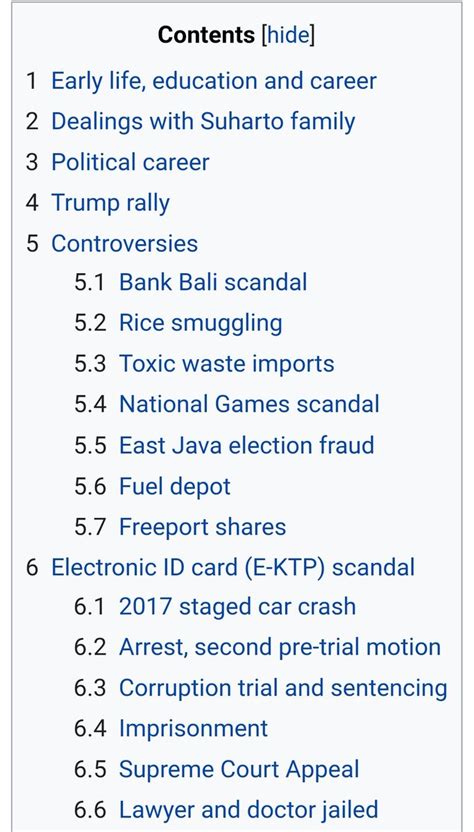Image resolution: width=474 pixels, height=832 pixels.
Task: Navigate to Controversies heading
Action: 124,244
